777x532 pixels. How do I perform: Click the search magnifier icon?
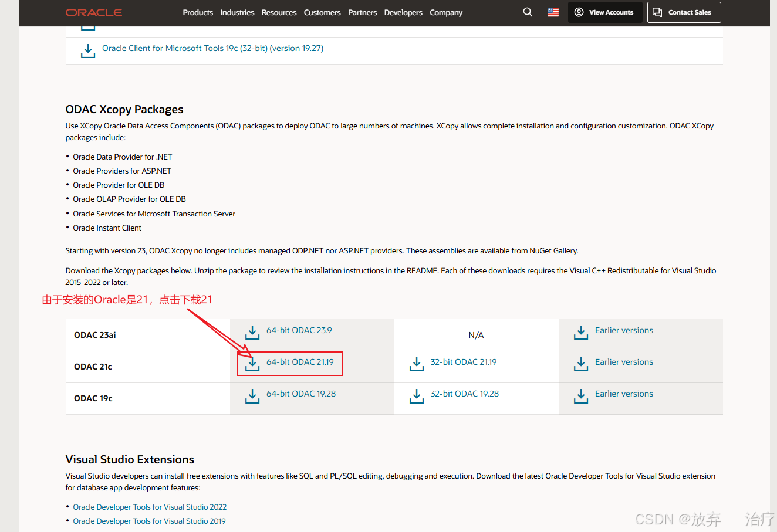click(527, 12)
